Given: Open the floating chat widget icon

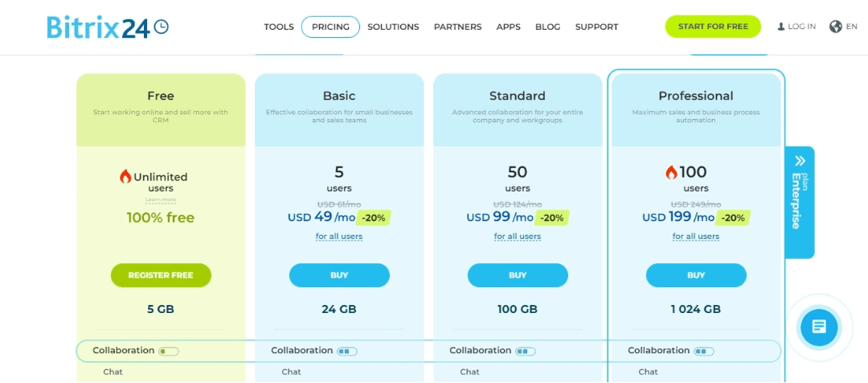Looking at the screenshot, I should click(x=819, y=327).
